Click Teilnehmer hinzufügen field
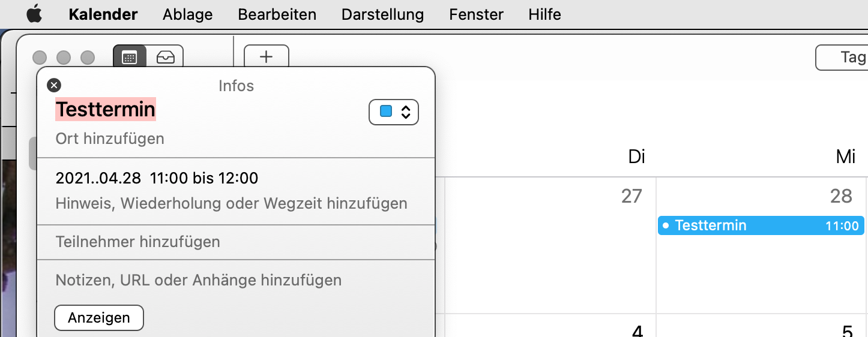This screenshot has height=337, width=868. [137, 242]
